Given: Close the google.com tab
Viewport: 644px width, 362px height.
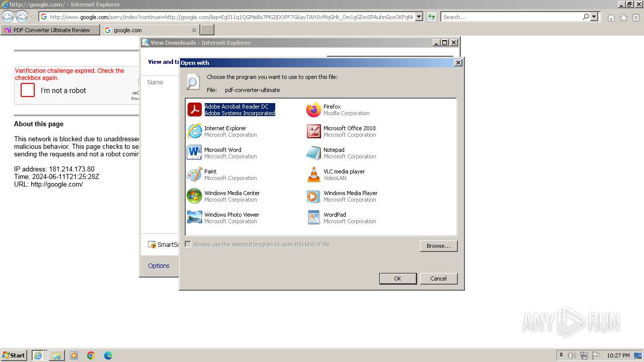Looking at the screenshot, I should point(194,30).
